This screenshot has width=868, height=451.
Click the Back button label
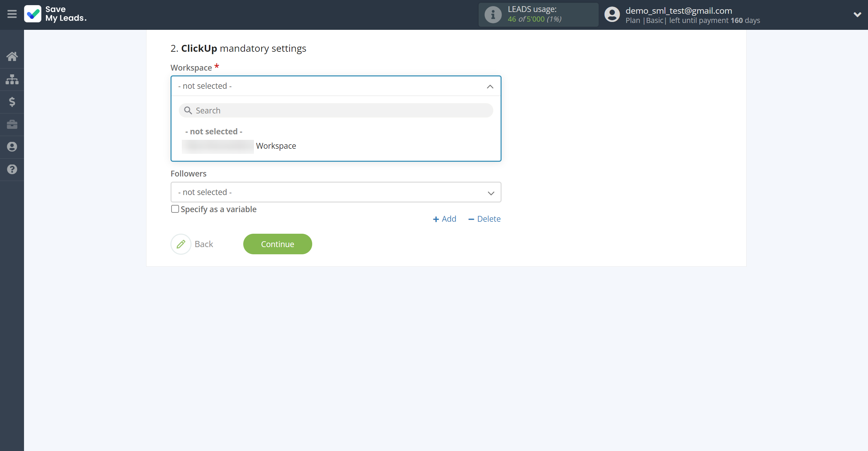(x=204, y=244)
